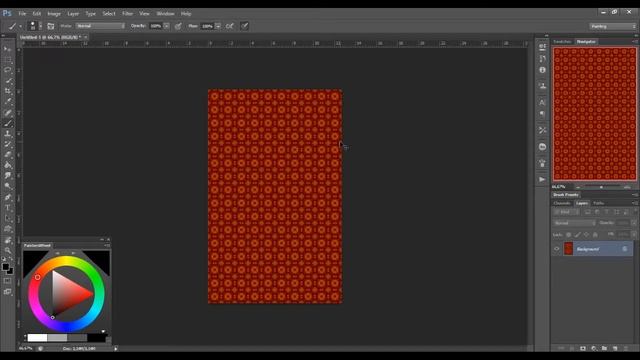Viewport: 640px width, 360px height.
Task: Open the layer Kind filter dropdown
Action: pyautogui.click(x=566, y=212)
